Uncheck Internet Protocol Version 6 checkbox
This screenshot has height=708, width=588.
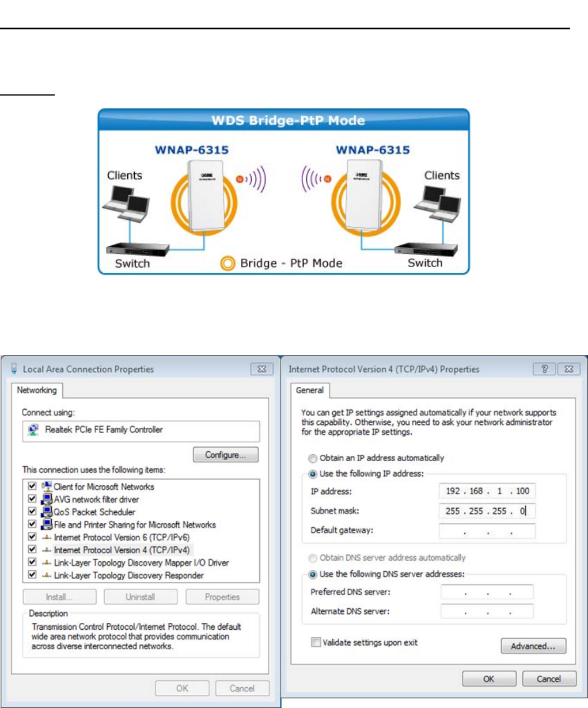point(32,537)
